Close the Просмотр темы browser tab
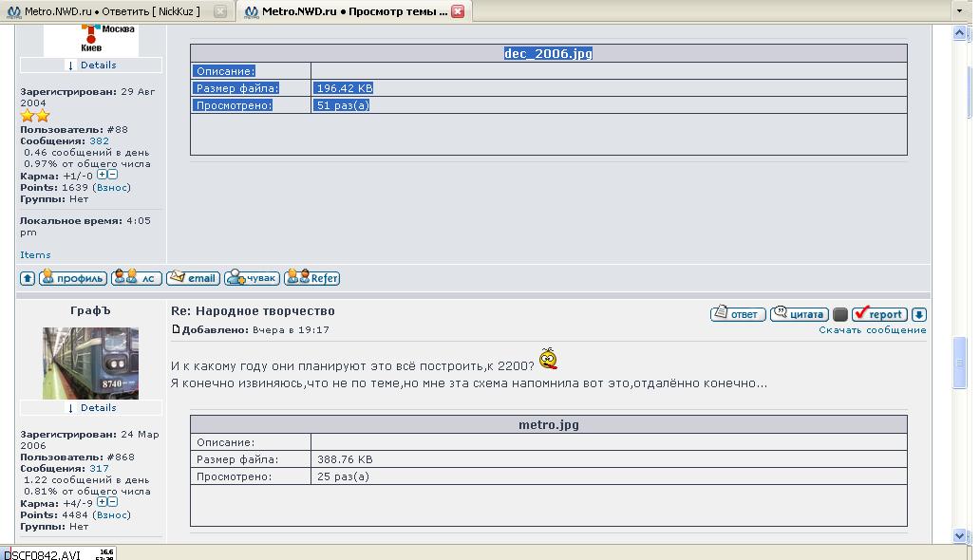This screenshot has height=560, width=980. point(458,12)
